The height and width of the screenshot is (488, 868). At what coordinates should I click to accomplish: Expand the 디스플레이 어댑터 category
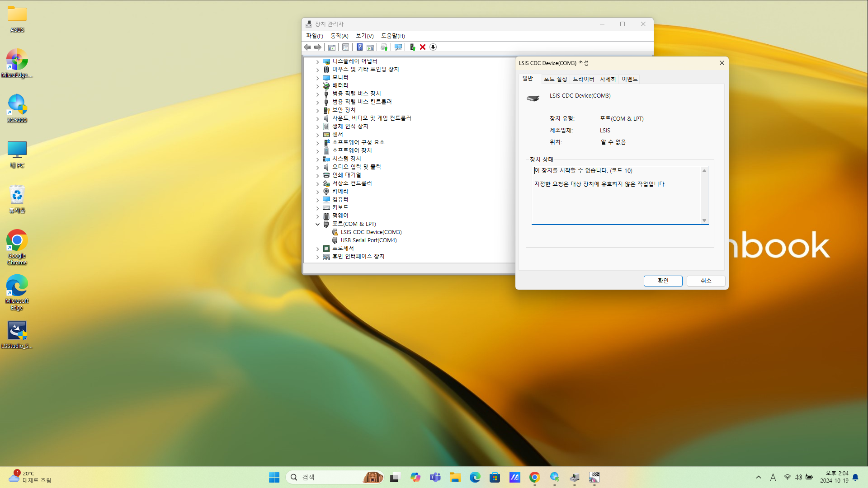pos(317,61)
